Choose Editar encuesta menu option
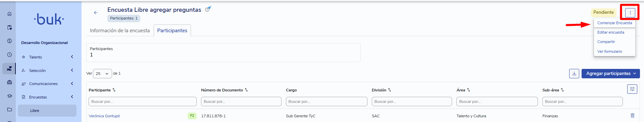 [610, 32]
